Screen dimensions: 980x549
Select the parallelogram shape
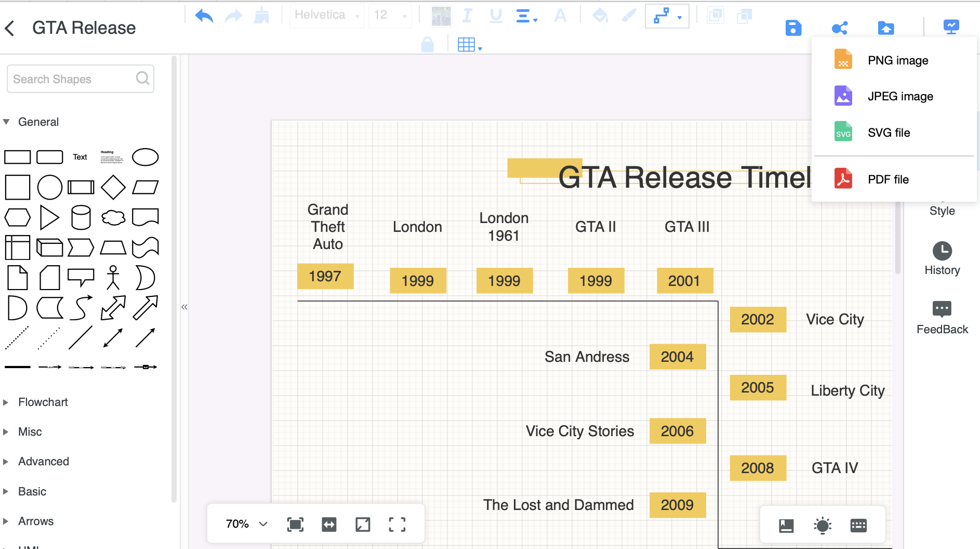click(x=145, y=187)
